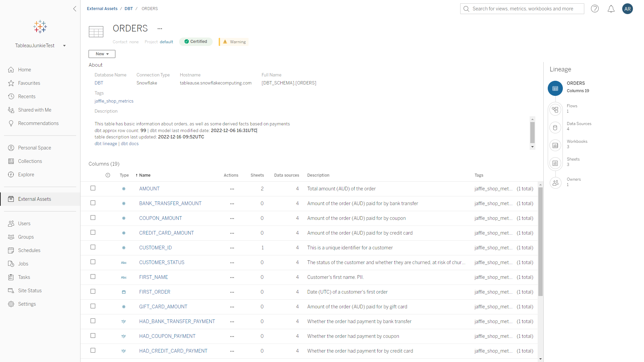Open ORDERS title more actions ellipsis
Viewport: 644px width, 362px height.
(x=160, y=29)
